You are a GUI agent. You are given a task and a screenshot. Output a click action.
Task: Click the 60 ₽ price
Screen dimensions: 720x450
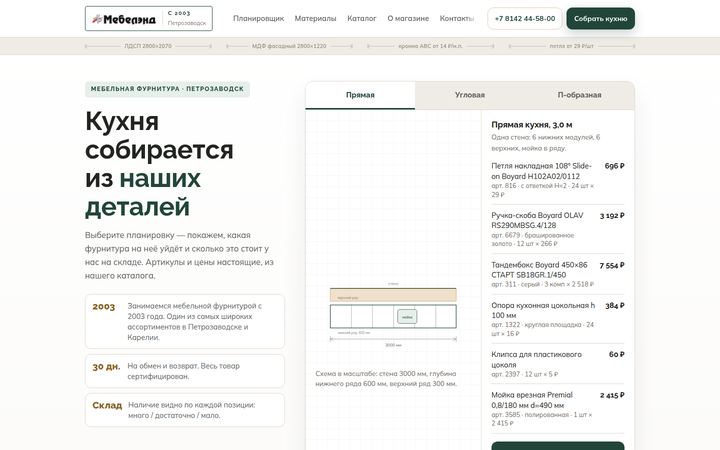click(x=616, y=354)
